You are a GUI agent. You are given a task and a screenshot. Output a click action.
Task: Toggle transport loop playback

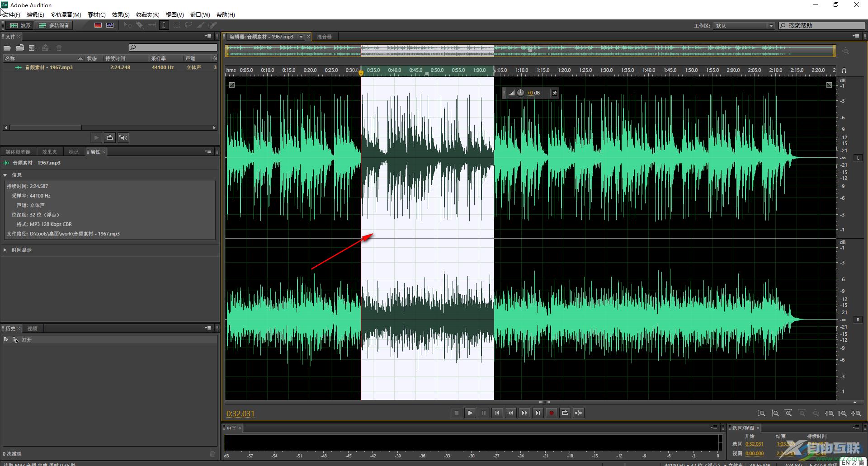pos(565,413)
